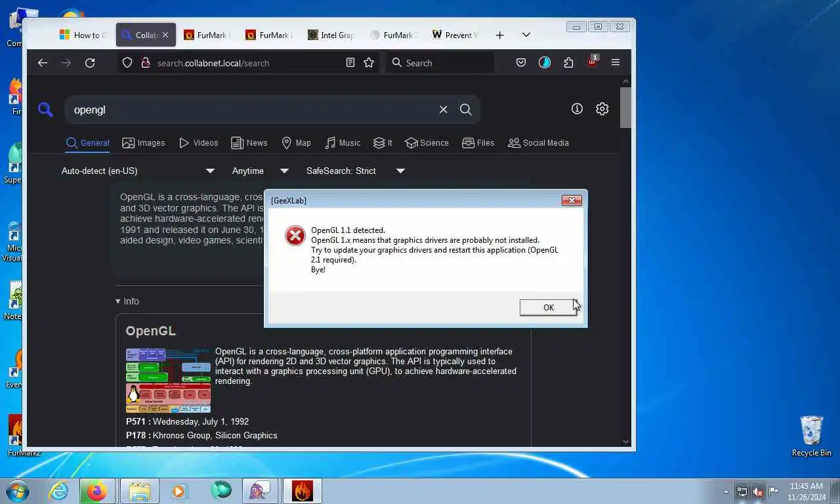Click the network status tray icon
Screen dimensions: 840x504
point(742,491)
